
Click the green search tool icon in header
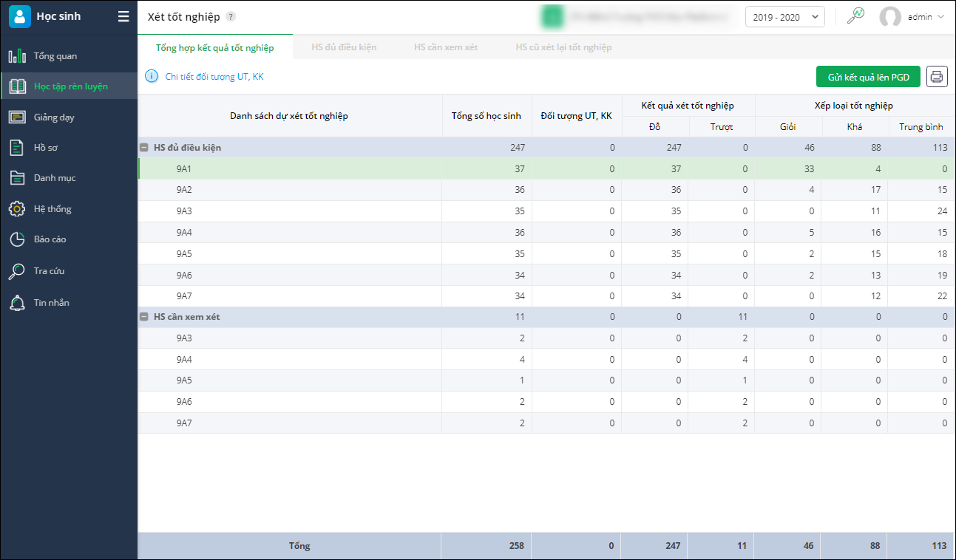pyautogui.click(x=855, y=16)
